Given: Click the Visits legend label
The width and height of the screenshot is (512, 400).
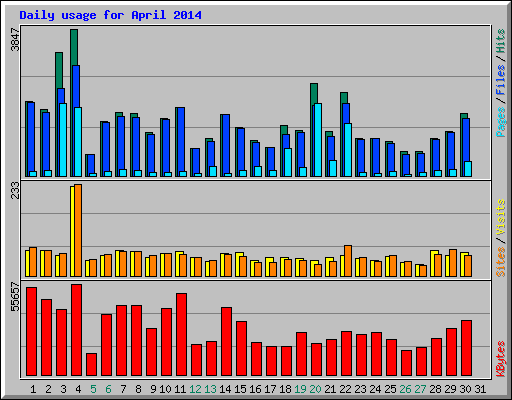Looking at the screenshot, I should pos(501,217).
